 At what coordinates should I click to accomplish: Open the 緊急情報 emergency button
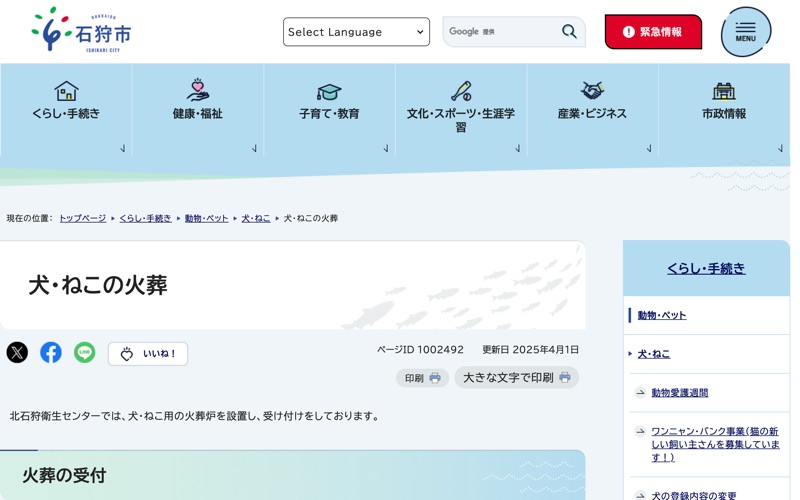(653, 32)
